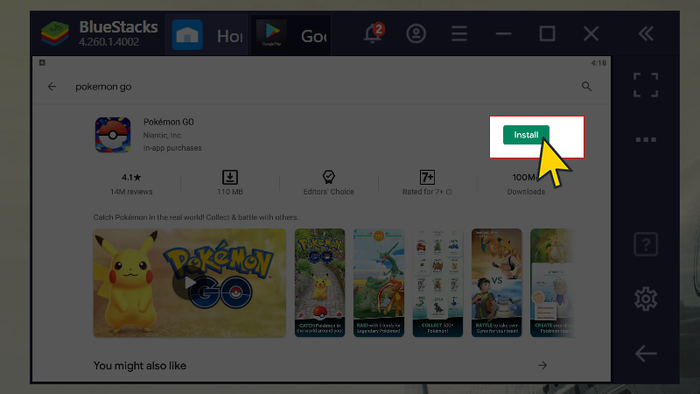Click the Catch Pokémon description text
Viewport: 700px width, 394px height.
click(x=196, y=217)
